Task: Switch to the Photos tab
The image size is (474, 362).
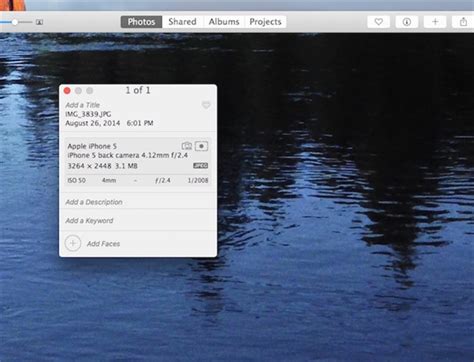Action: pos(141,22)
